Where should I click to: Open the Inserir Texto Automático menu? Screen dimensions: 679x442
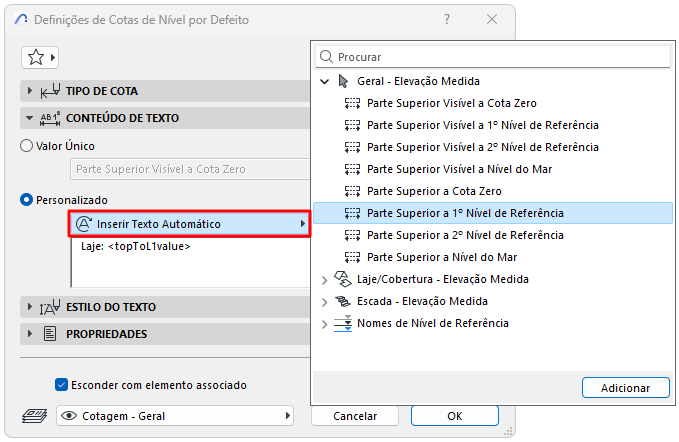189,224
